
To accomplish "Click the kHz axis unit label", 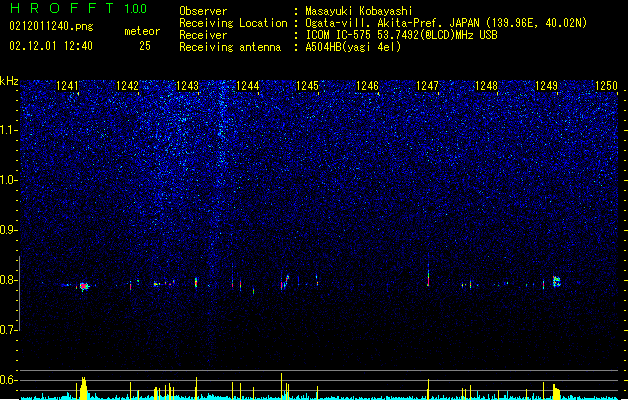I will click(9, 81).
